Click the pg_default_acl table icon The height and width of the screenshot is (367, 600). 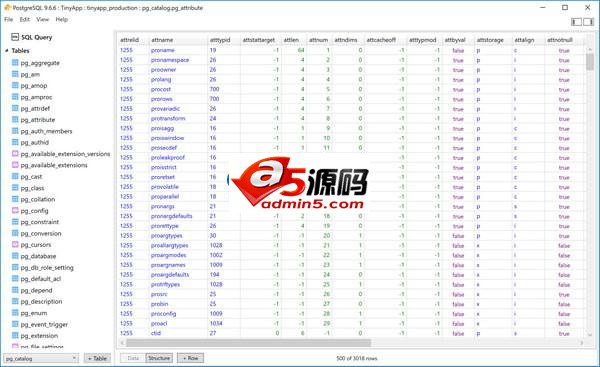15,278
